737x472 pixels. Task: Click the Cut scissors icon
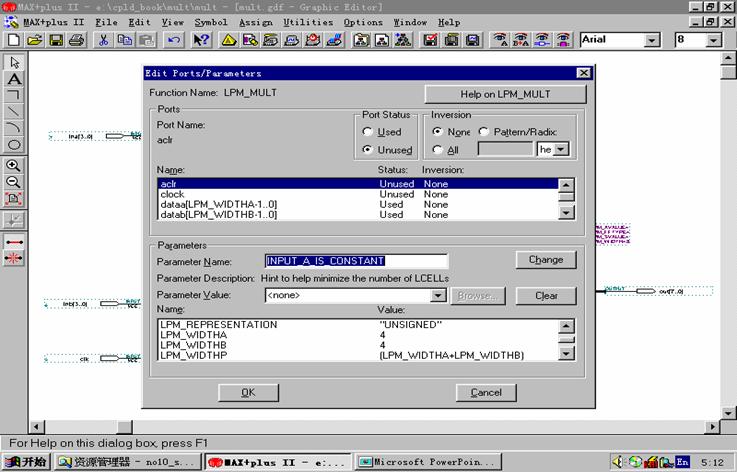[103, 40]
